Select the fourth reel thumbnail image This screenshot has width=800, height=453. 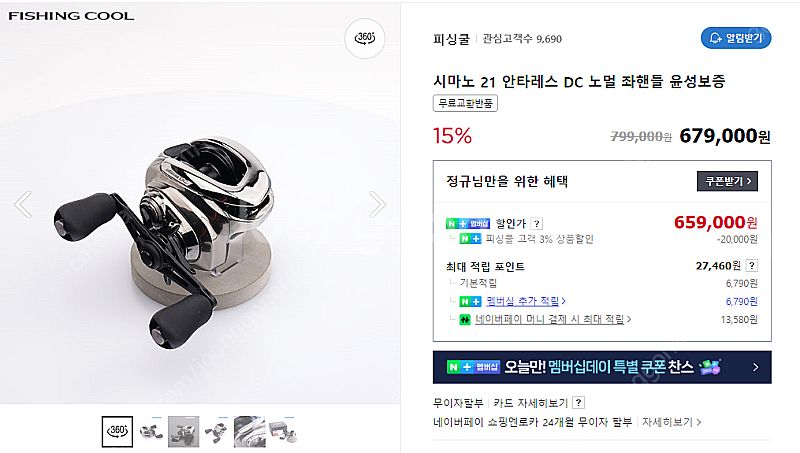coord(216,432)
